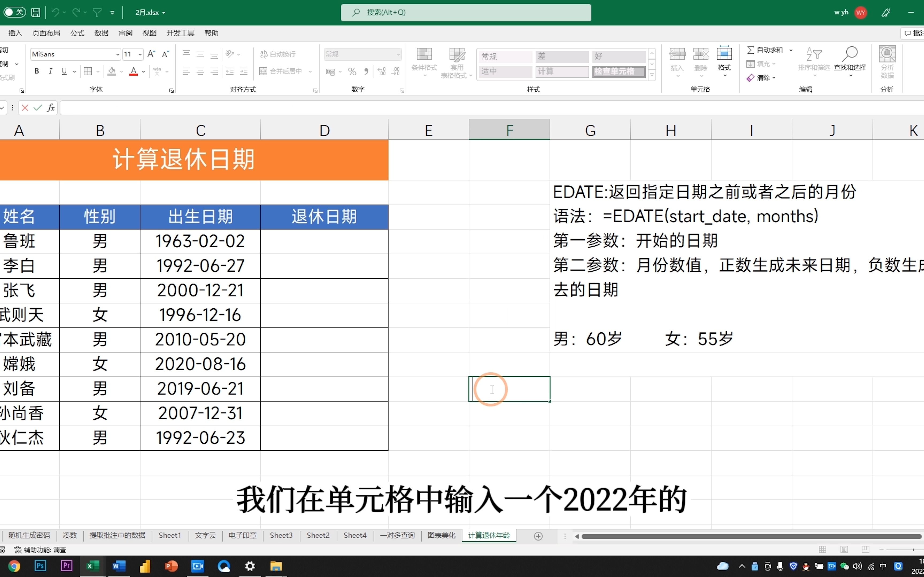Toggle the AutoSave switch
Screen dimensions: 924x577
[x=14, y=12]
